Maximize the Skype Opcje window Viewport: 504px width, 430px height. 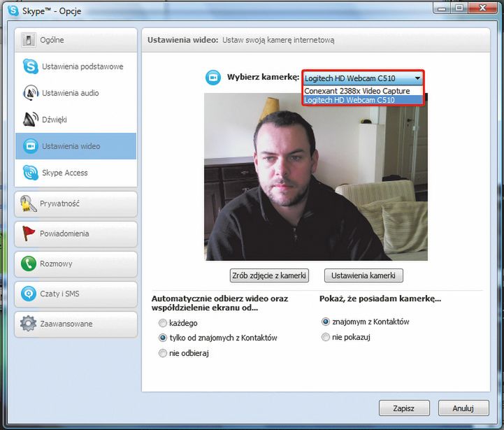click(460, 8)
